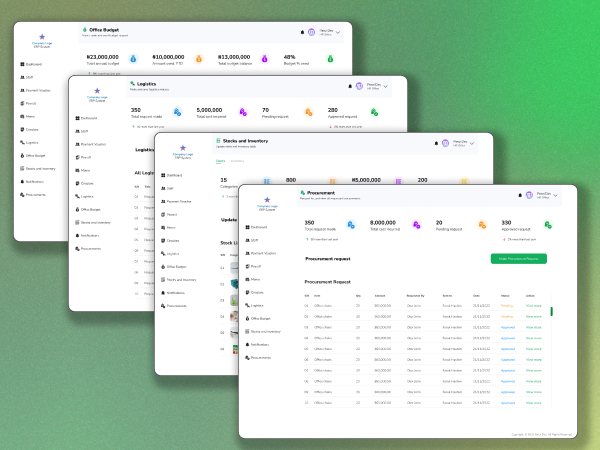This screenshot has width=600, height=450.
Task: Click the blue Total request made icon in Procurement
Action: tap(351, 225)
